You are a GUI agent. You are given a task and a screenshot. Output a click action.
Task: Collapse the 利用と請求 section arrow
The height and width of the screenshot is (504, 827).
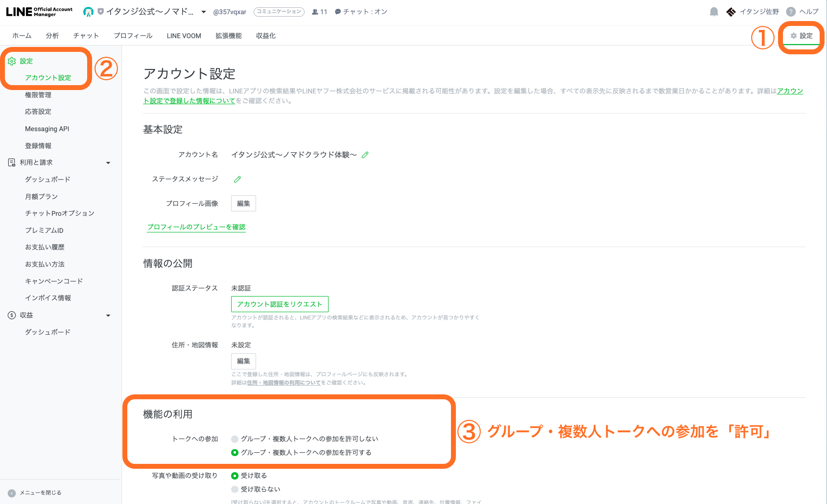108,163
